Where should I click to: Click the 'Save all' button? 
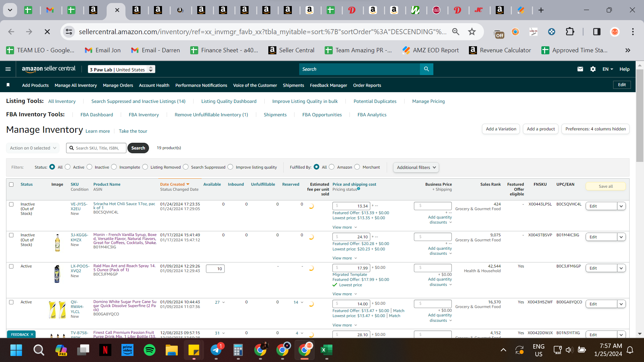pyautogui.click(x=605, y=186)
